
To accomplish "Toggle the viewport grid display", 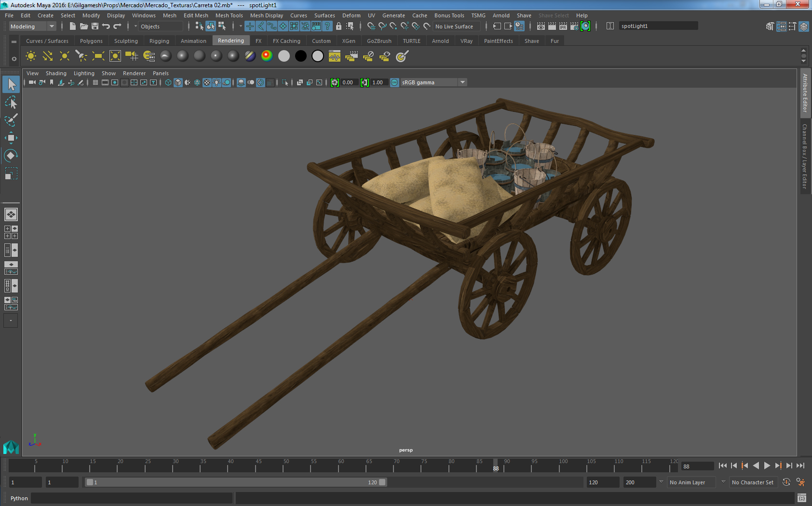I will pyautogui.click(x=95, y=82).
